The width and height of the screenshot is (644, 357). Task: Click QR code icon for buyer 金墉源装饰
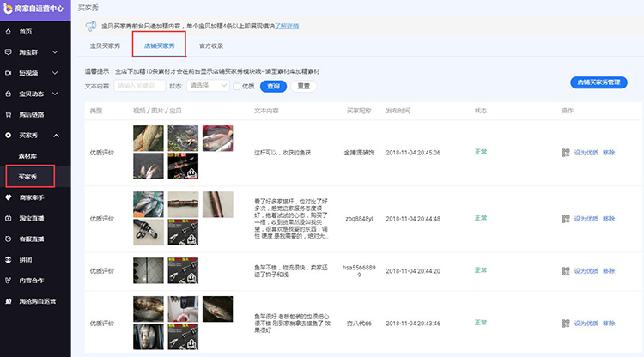point(566,153)
